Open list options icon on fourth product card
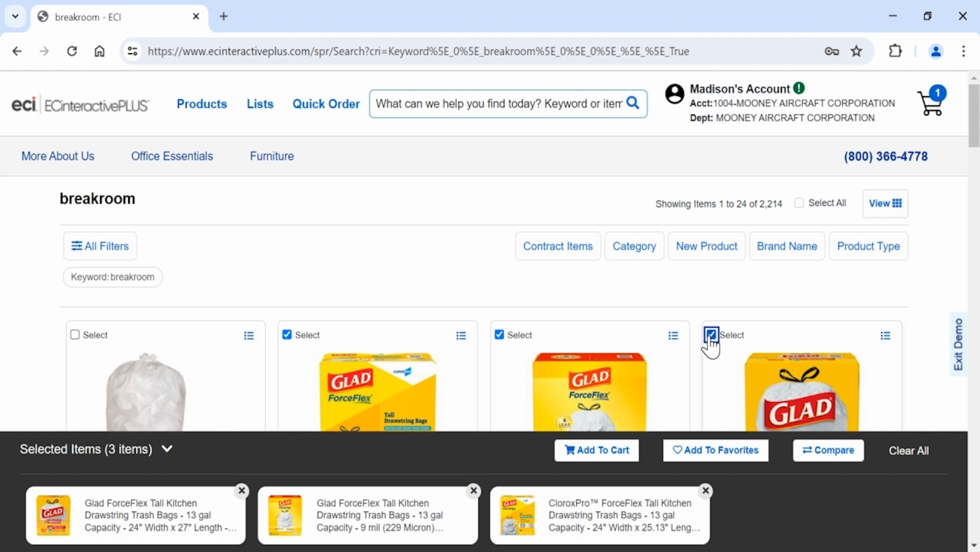The width and height of the screenshot is (980, 552). [x=885, y=336]
